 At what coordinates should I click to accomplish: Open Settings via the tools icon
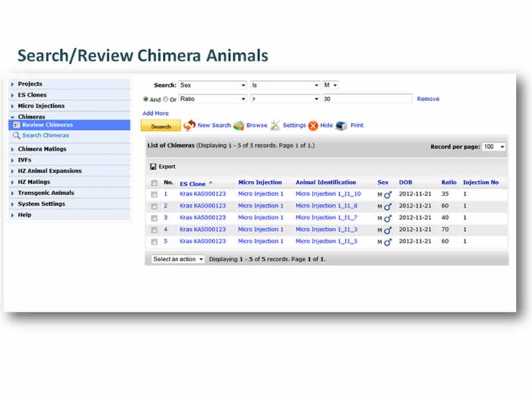coord(275,125)
